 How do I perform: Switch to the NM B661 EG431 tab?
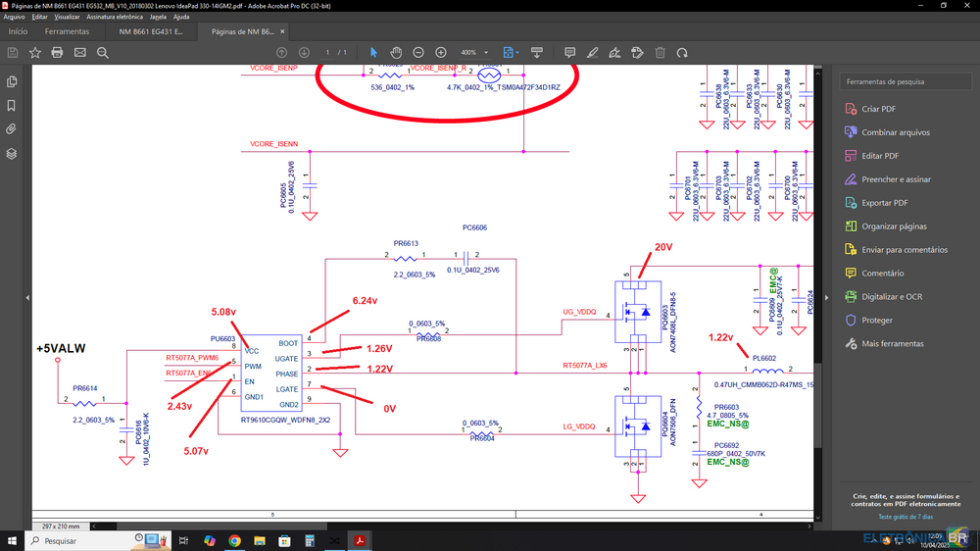pyautogui.click(x=151, y=31)
